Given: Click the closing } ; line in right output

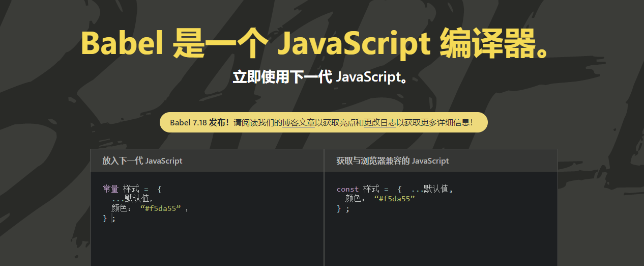Looking at the screenshot, I should [343, 208].
